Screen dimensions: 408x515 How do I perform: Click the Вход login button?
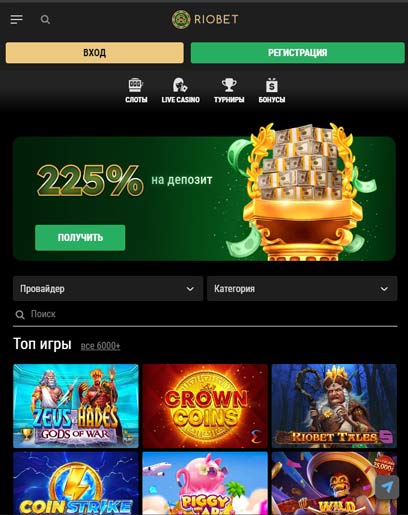click(x=95, y=53)
